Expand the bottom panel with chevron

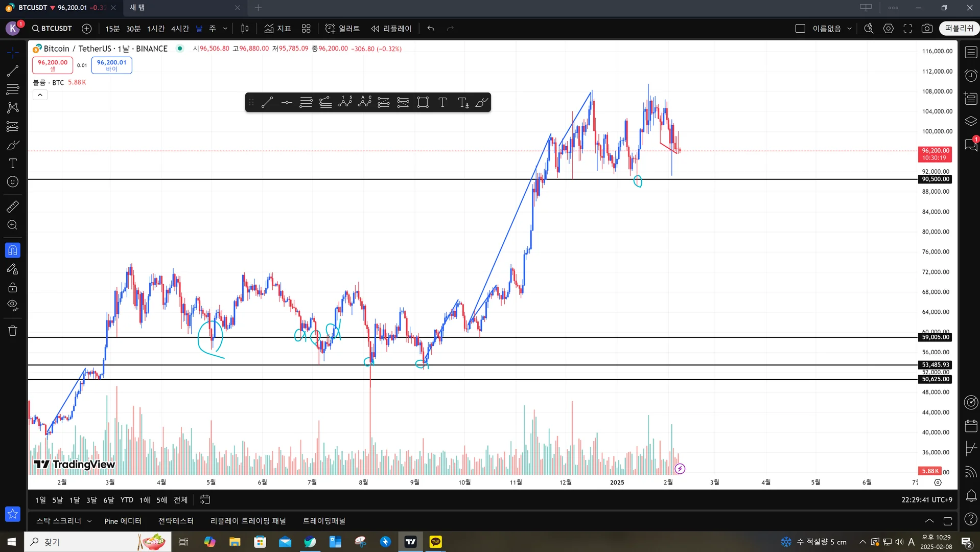click(x=929, y=521)
